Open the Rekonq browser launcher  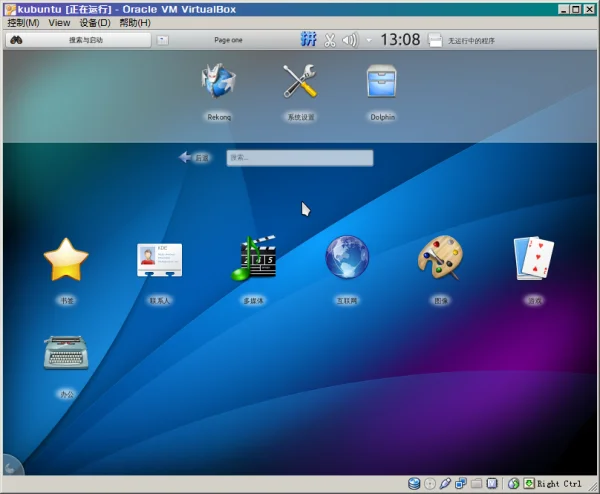tap(219, 81)
